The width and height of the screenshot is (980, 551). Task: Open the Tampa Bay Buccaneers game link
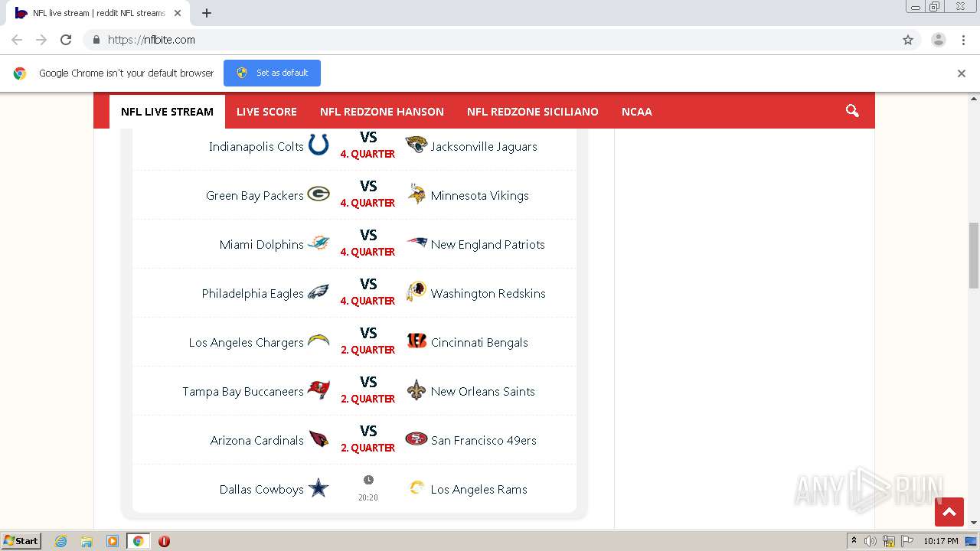(x=243, y=391)
